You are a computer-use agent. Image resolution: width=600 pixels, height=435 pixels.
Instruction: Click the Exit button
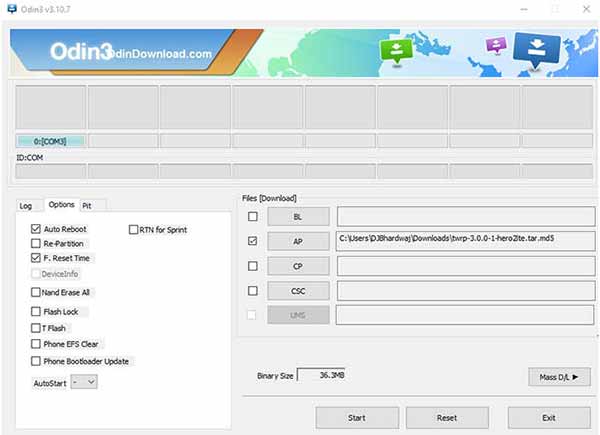point(549,418)
